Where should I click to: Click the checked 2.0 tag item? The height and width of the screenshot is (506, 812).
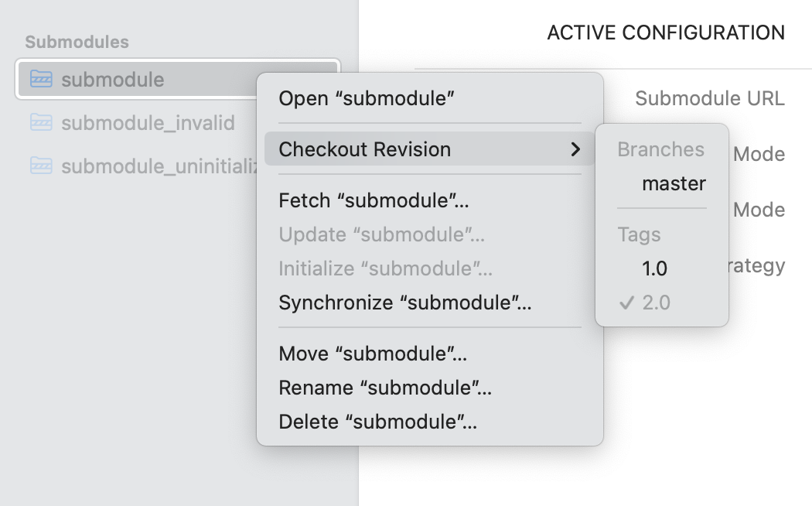tap(656, 303)
